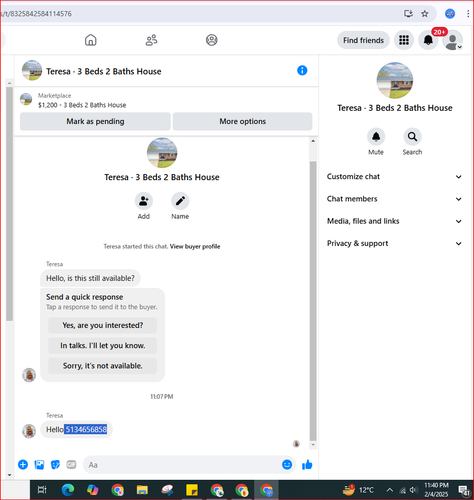Open File Explorer from taskbar
This screenshot has width=474, height=500.
142,490
